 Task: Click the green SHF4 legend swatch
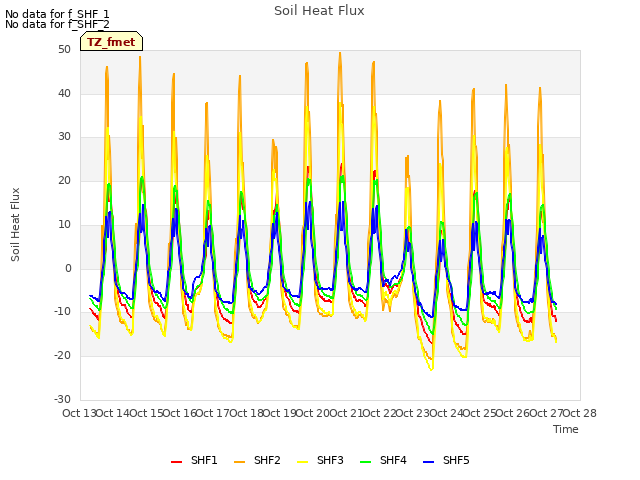366,462
